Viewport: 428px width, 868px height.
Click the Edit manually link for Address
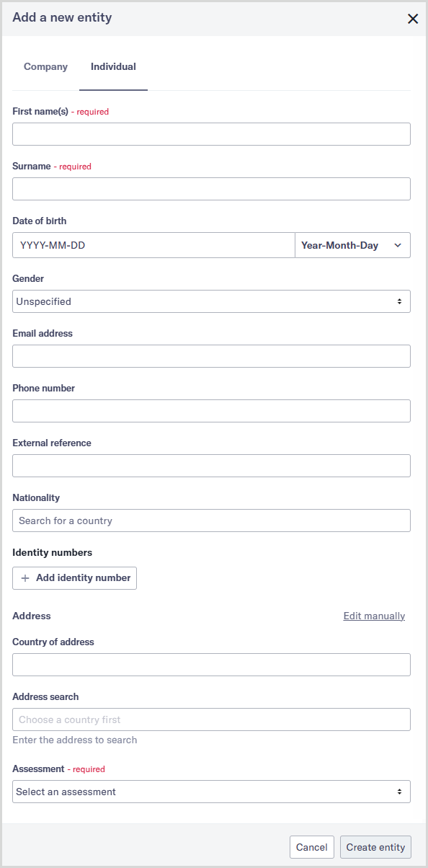click(374, 616)
